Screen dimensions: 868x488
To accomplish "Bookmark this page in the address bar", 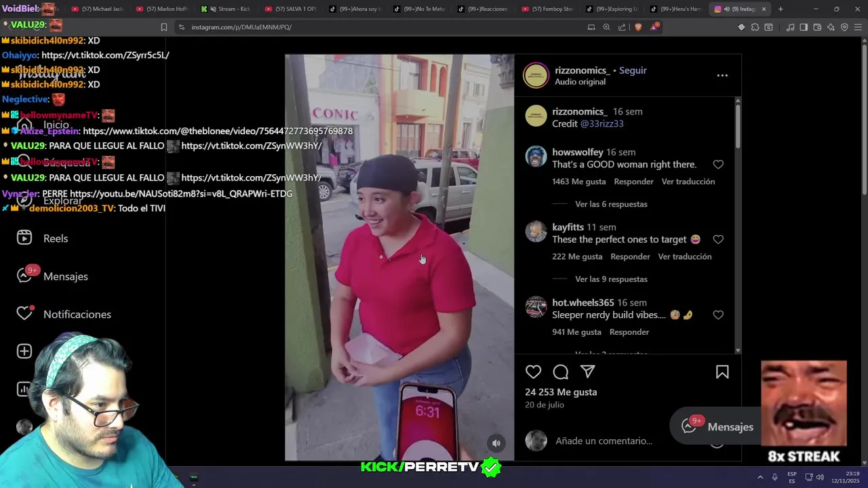I will [163, 27].
